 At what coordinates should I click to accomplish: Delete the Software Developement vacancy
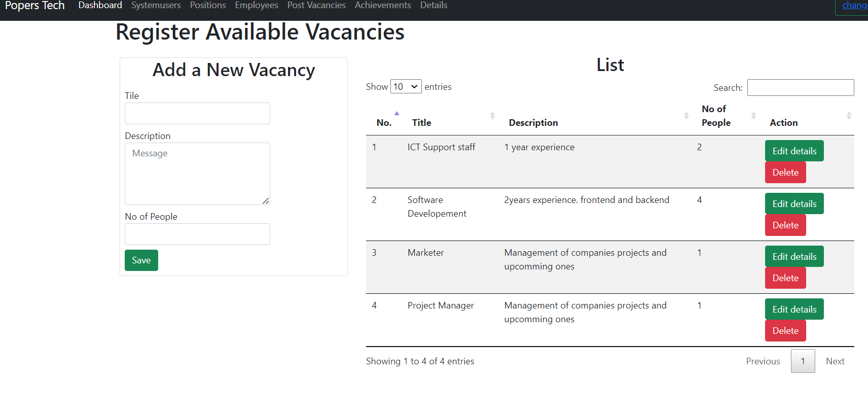point(785,225)
